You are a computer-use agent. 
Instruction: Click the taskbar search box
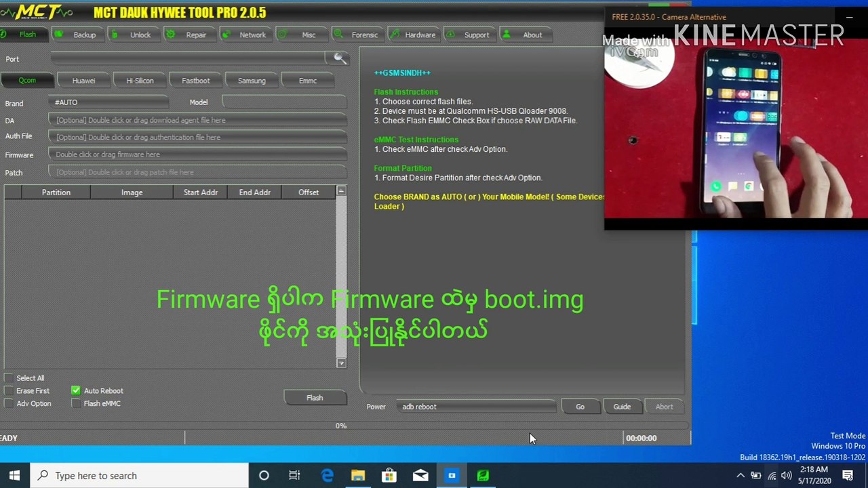pyautogui.click(x=140, y=476)
